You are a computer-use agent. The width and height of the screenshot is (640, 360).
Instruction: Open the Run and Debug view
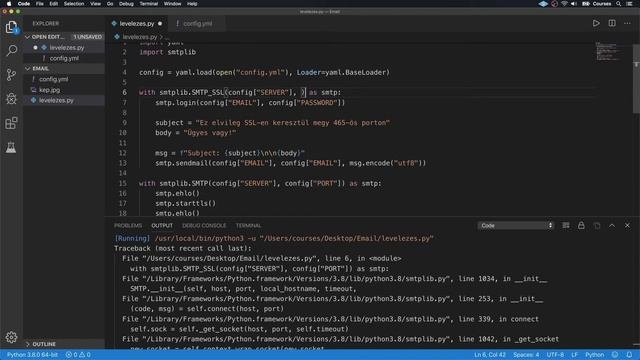point(11,99)
